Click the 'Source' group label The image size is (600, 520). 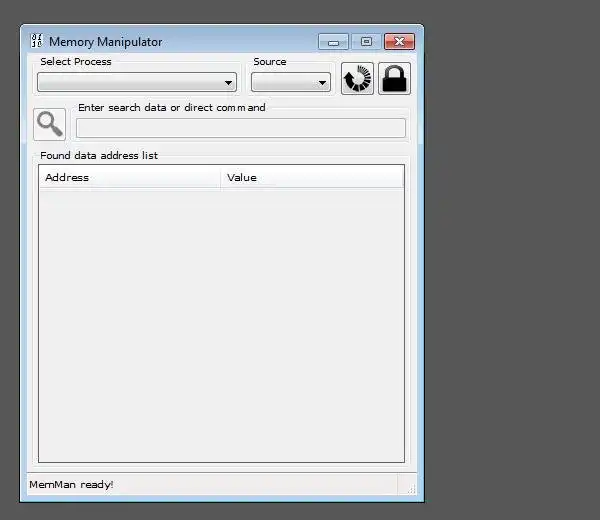(270, 62)
